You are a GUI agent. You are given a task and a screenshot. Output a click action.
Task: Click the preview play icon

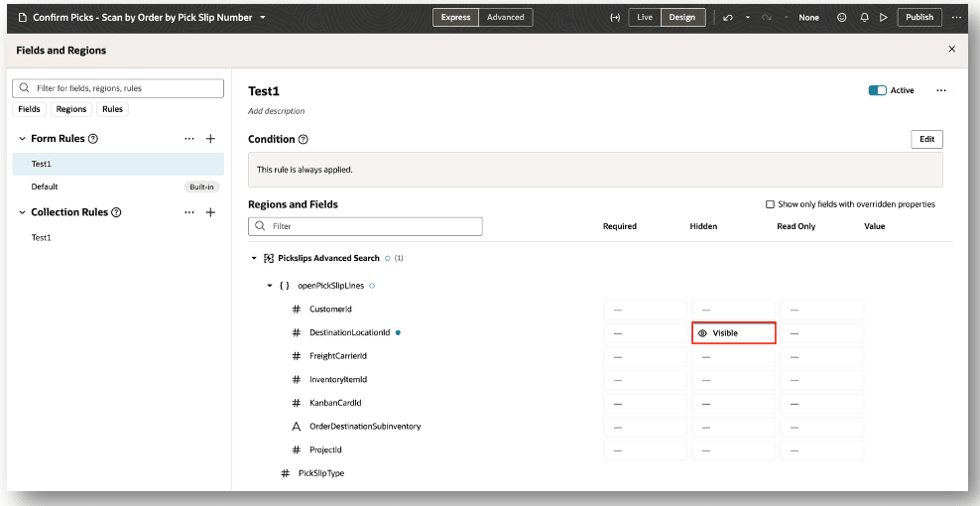point(883,17)
